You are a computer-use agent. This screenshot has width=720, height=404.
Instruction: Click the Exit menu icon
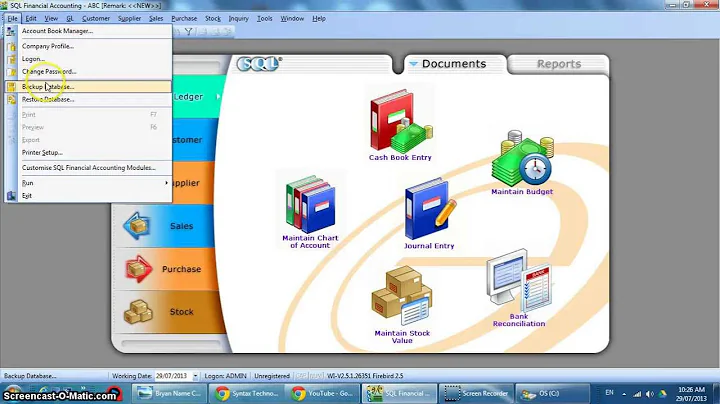point(11,196)
